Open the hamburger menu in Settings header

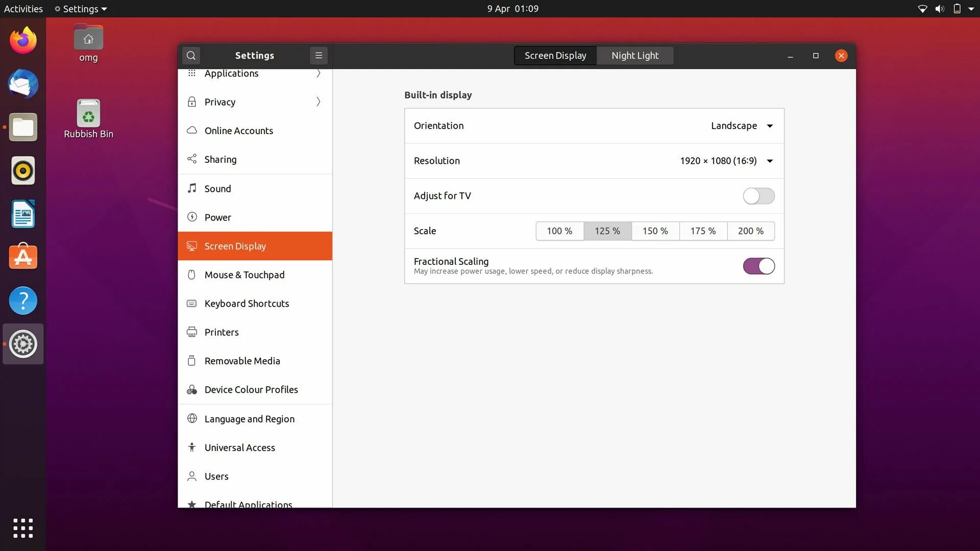pyautogui.click(x=318, y=56)
